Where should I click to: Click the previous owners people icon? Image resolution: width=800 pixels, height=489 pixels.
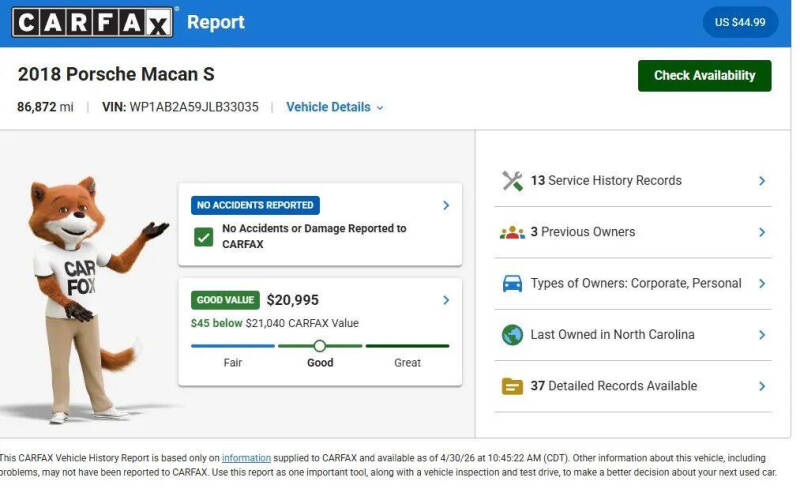[x=512, y=232]
